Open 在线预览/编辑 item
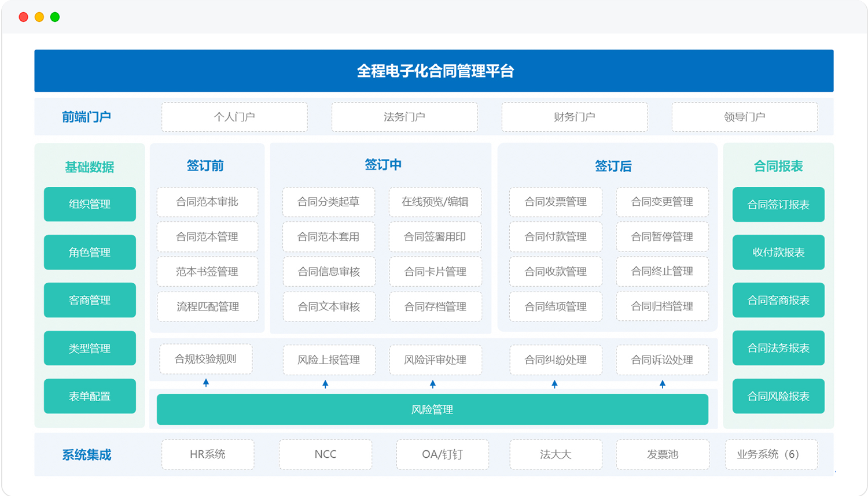The height and width of the screenshot is (496, 868). [x=435, y=202]
